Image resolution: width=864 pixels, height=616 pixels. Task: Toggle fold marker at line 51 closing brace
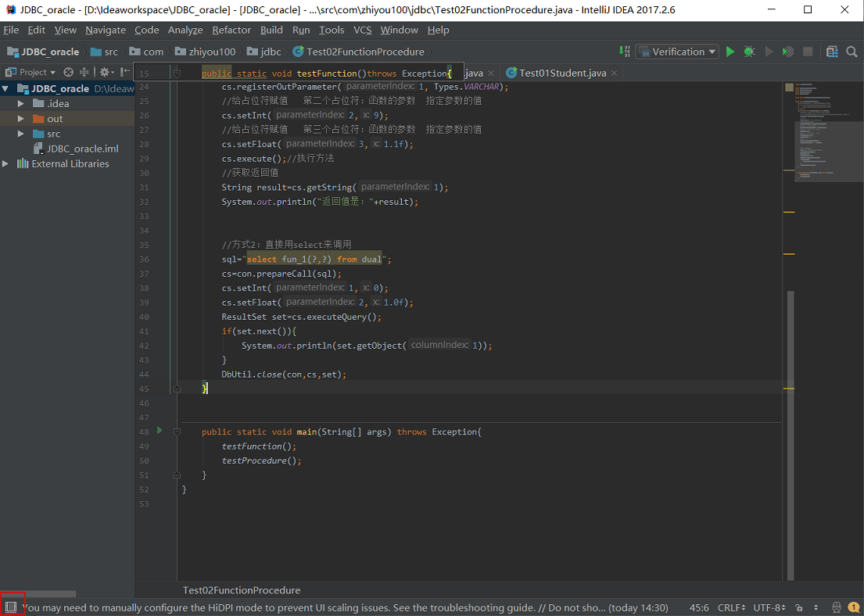(x=177, y=475)
